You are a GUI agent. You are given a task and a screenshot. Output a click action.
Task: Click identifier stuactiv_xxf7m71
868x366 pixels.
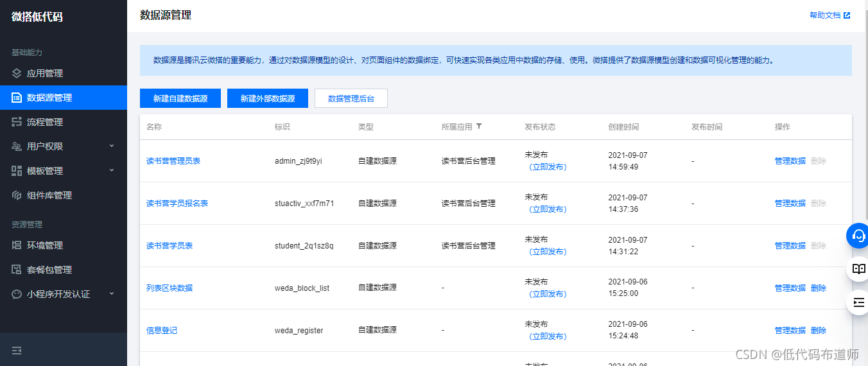304,203
